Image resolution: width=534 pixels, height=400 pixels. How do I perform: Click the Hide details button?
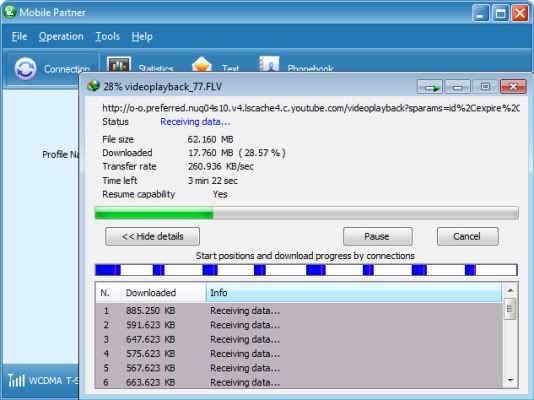(x=153, y=236)
